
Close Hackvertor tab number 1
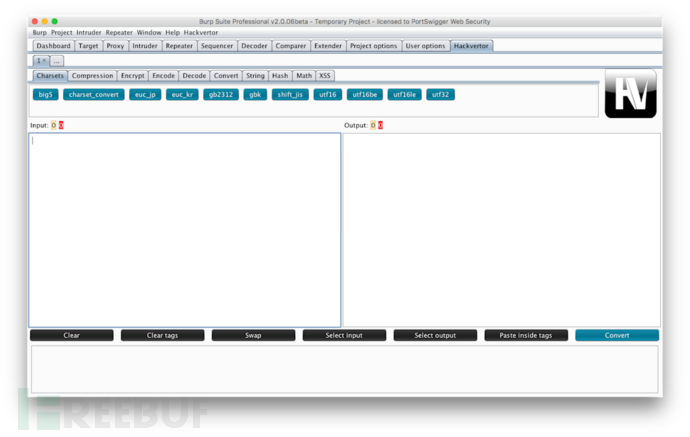(x=44, y=60)
